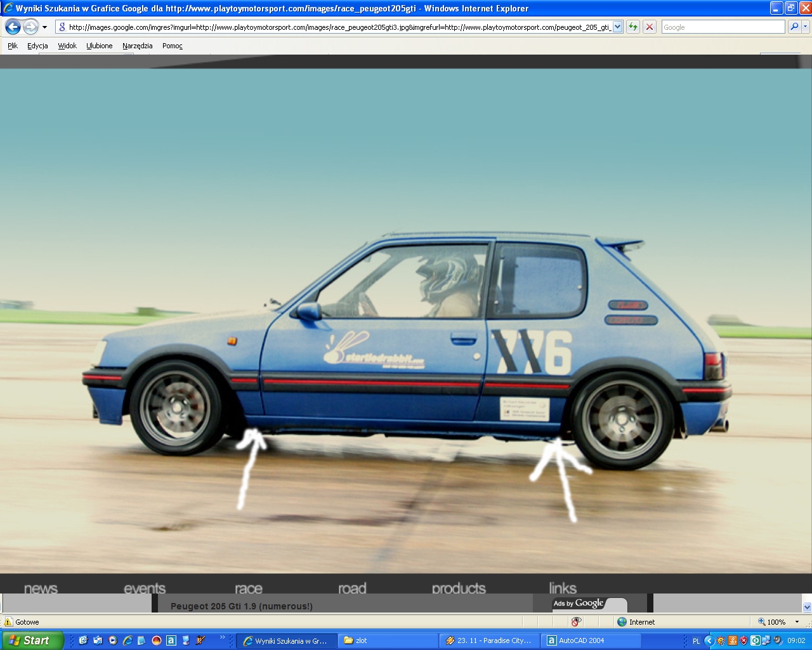Expand the recent pages history dropdown
This screenshot has height=650, width=812.
pyautogui.click(x=44, y=27)
